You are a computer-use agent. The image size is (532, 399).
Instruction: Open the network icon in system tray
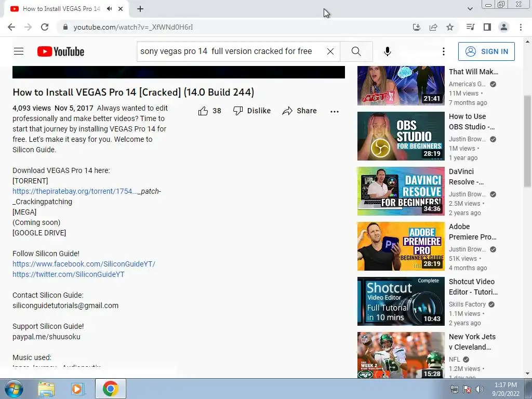(454, 389)
